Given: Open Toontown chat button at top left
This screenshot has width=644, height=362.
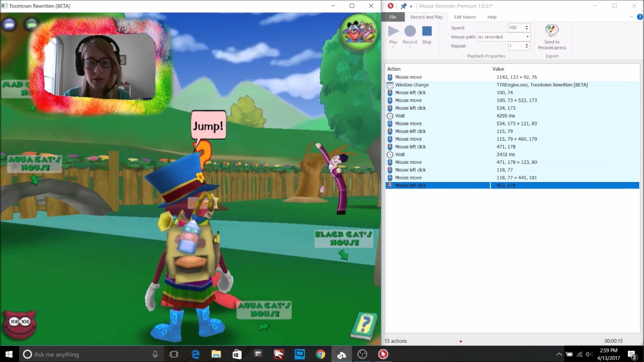Looking at the screenshot, I should 9,24.
